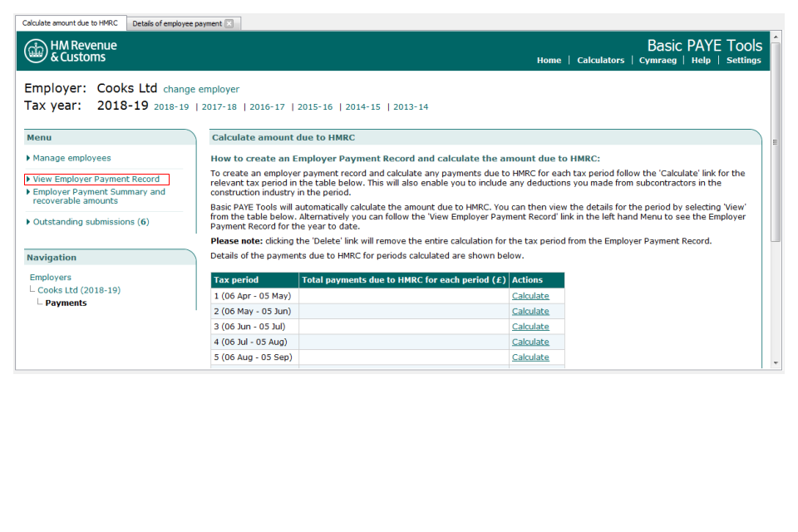
Task: Click the '3 (06 Jun - 05 Jul)' cell
Action: pos(254,327)
